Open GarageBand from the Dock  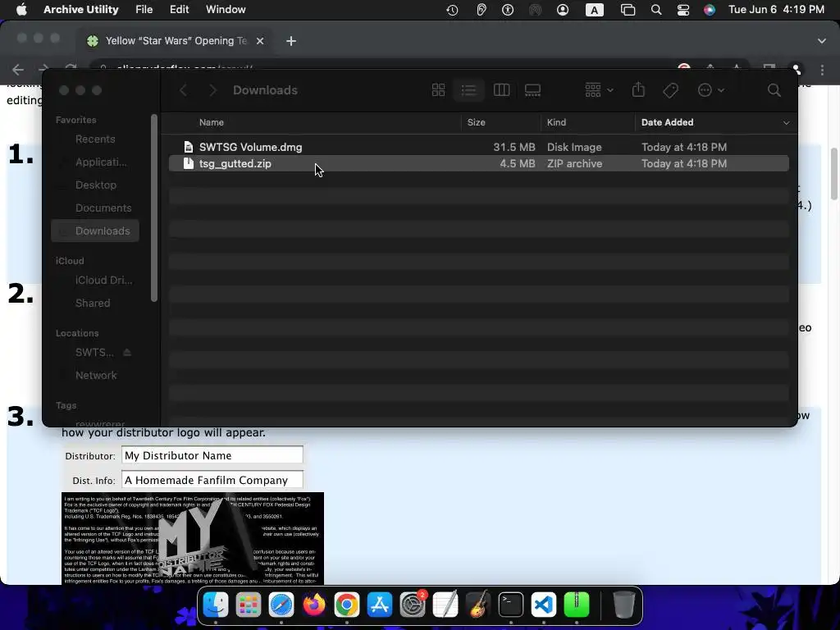[x=478, y=605]
